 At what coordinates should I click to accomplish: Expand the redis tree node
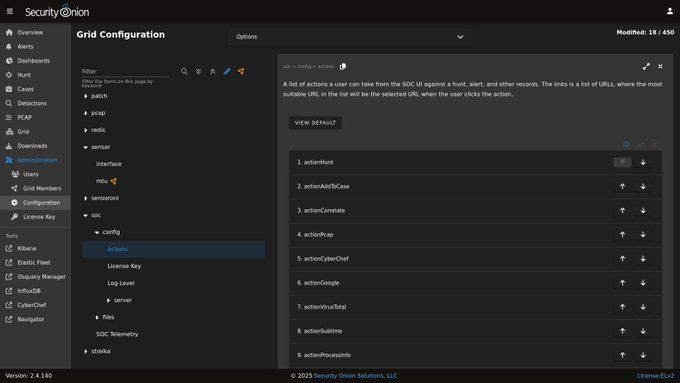(85, 130)
